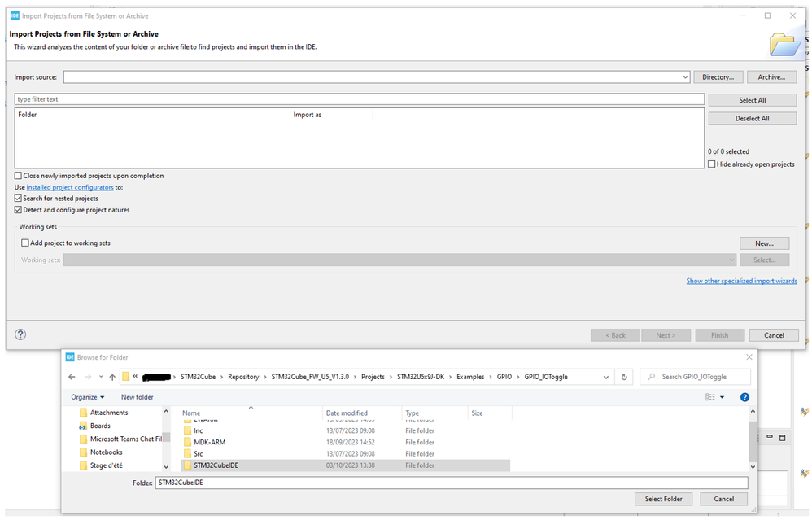Screen dimensions: 812x520
Task: Click the Directory... button
Action: (718, 77)
